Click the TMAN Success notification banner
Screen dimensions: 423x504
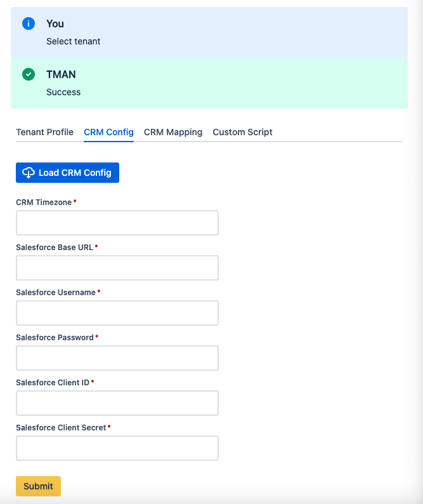click(x=209, y=83)
